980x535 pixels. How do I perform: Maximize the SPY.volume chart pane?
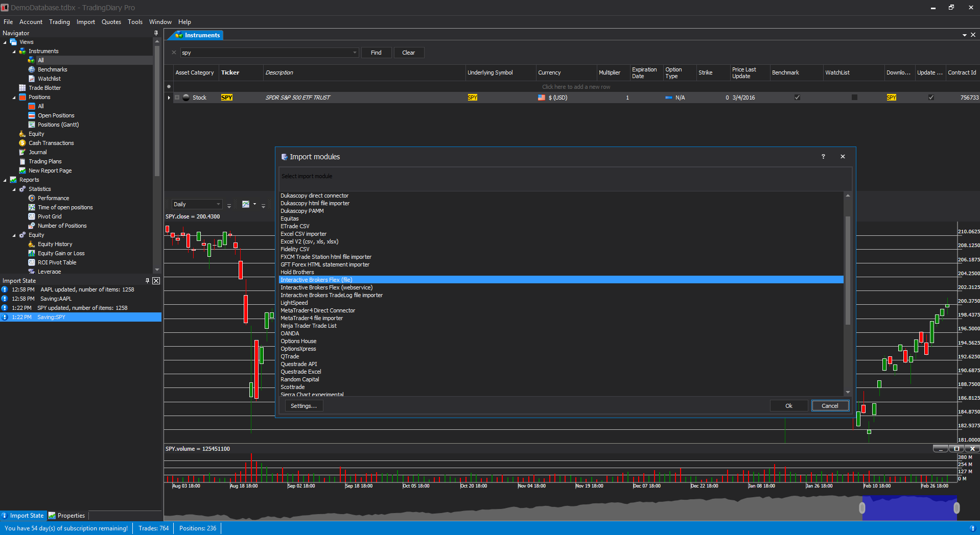click(956, 449)
